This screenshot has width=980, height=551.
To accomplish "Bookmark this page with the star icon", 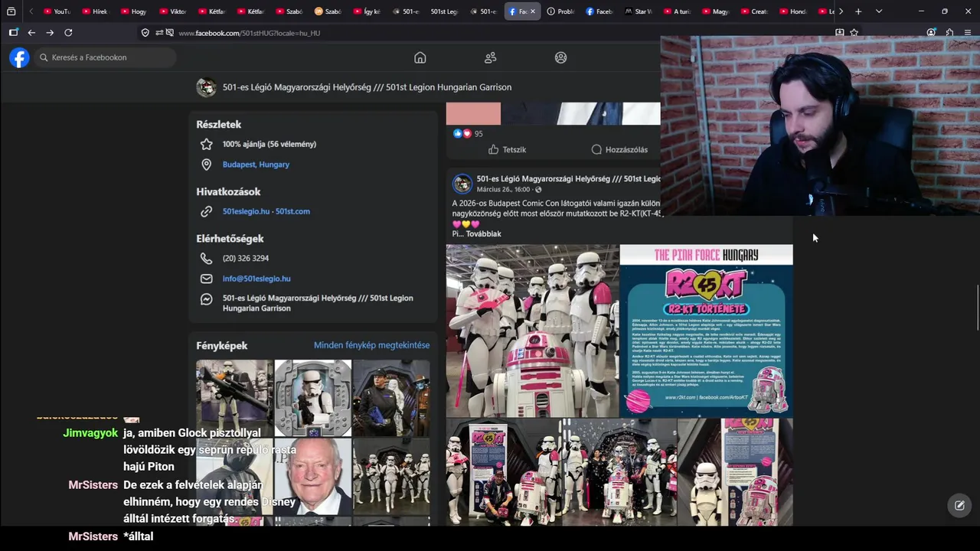I will [854, 33].
